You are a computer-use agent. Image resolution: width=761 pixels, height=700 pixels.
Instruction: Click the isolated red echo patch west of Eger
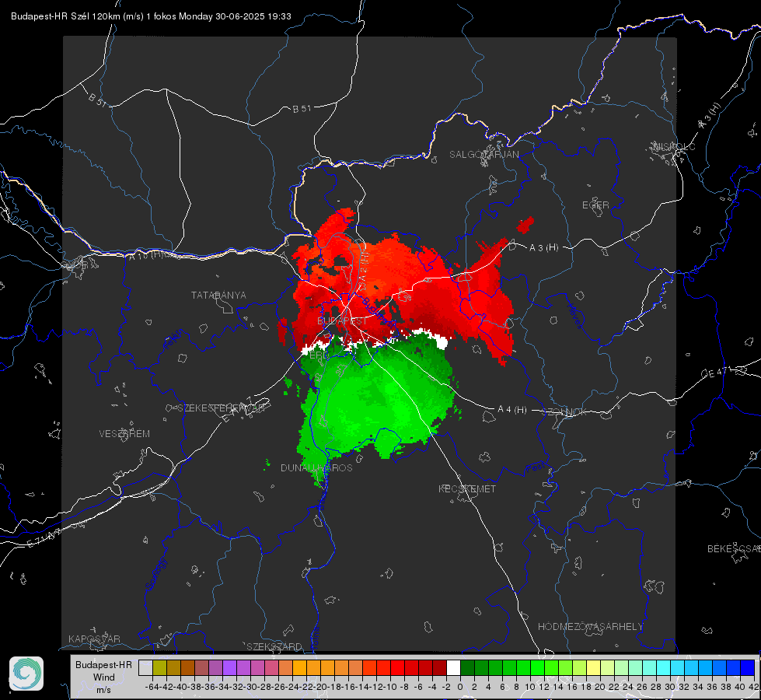click(x=525, y=225)
